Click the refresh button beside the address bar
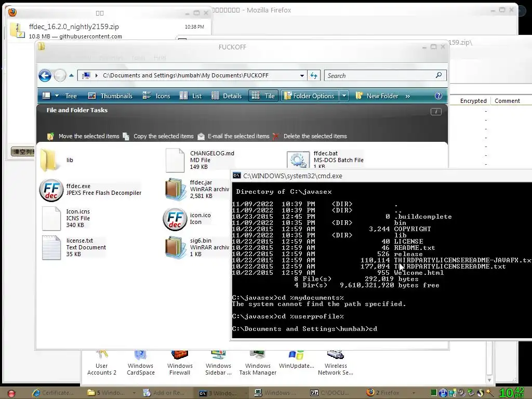The image size is (532, 399). 314,76
